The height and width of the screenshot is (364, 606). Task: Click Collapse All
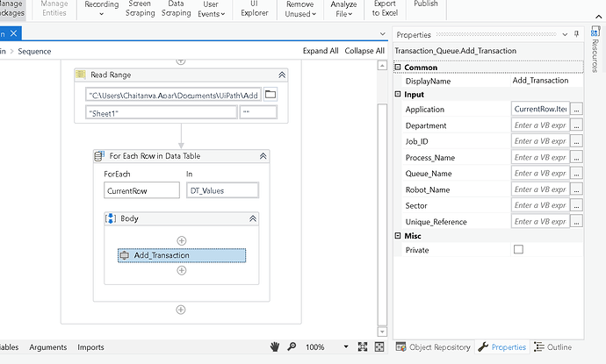(x=364, y=51)
